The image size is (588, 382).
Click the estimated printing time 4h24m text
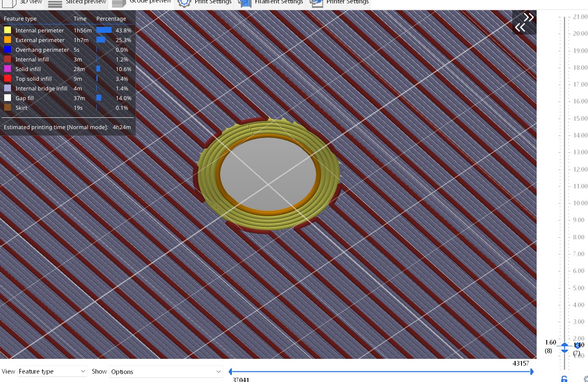click(122, 127)
